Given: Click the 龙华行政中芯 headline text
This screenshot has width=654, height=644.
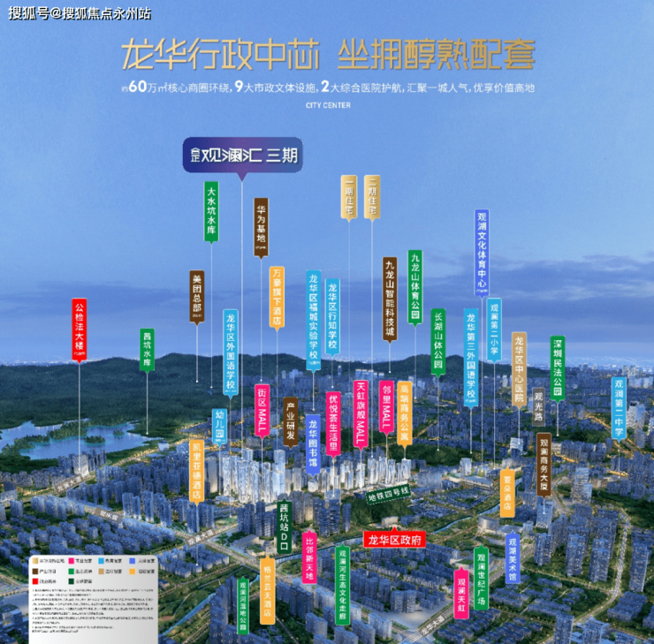Looking at the screenshot, I should [x=221, y=55].
